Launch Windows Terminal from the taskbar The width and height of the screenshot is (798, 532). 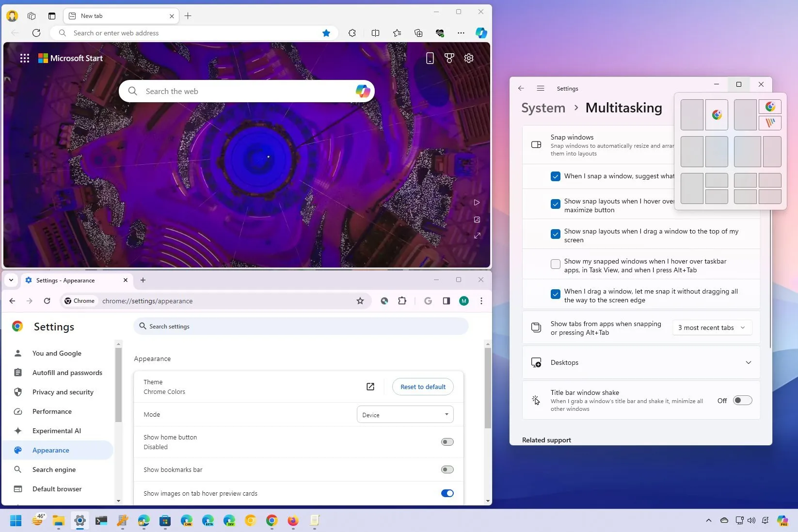click(101, 521)
